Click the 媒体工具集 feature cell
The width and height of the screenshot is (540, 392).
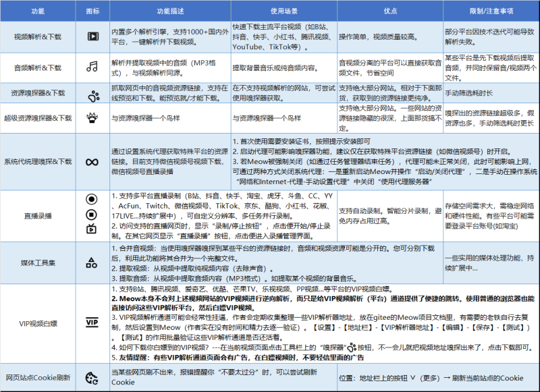(x=38, y=263)
